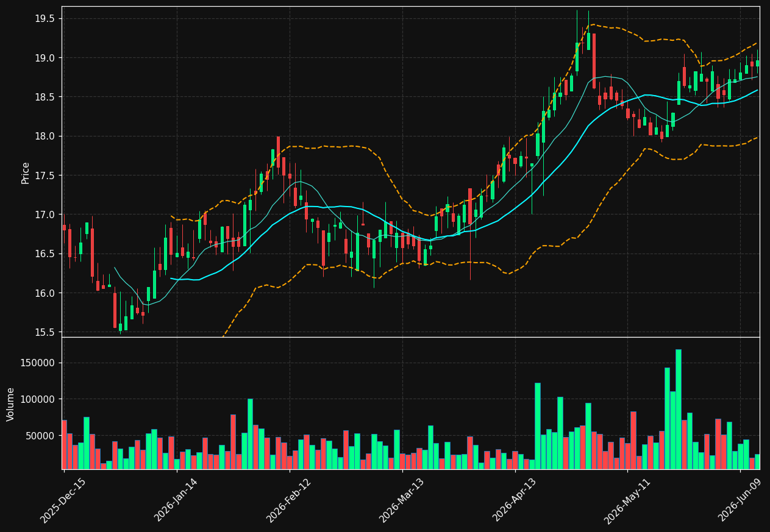Select the 16.5 price tick label
Image resolution: width=770 pixels, height=532 pixels.
[46, 254]
